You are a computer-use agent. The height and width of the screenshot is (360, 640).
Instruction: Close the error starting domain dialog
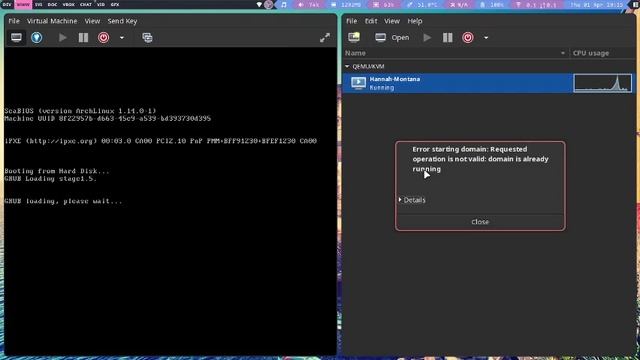coord(480,222)
